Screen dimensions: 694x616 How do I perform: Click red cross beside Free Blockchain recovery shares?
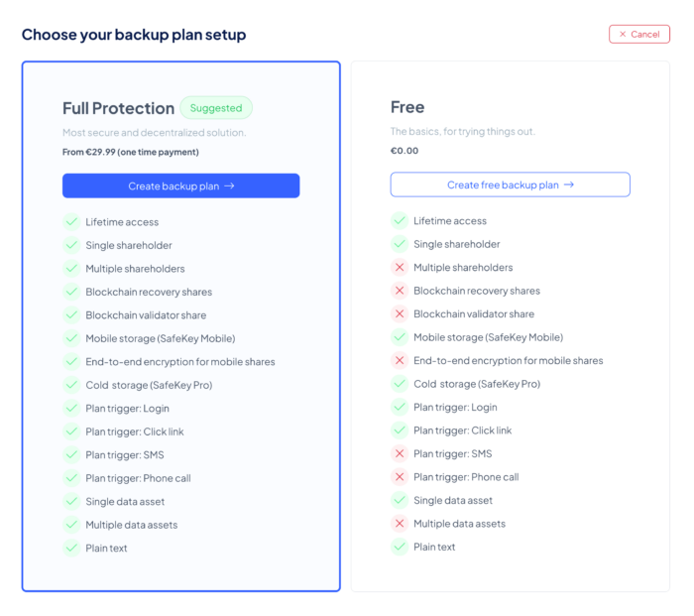point(400,291)
